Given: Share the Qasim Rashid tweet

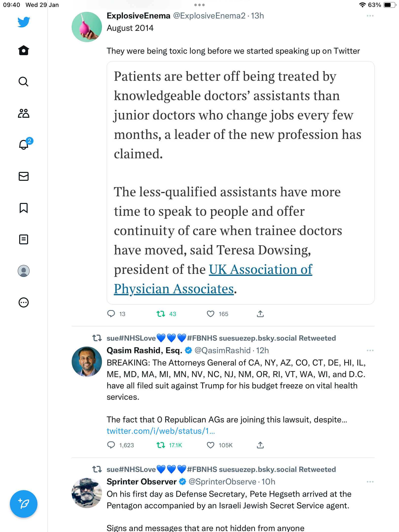Looking at the screenshot, I should tap(260, 445).
